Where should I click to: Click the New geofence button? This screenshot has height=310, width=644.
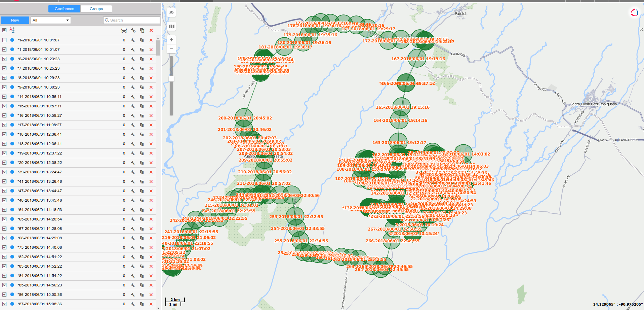tap(15, 20)
